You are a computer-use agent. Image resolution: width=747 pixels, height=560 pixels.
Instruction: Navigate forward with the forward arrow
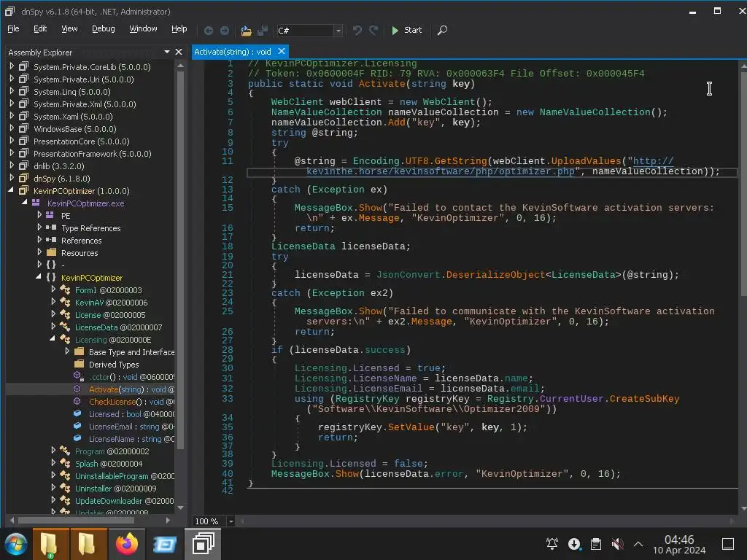tap(225, 31)
